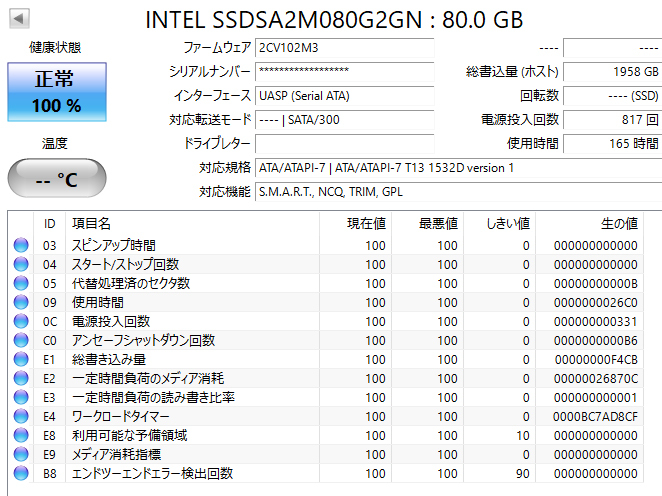This screenshot has height=496, width=662.
Task: Click status orb for E1 総書き込み量
Action: coord(21,359)
